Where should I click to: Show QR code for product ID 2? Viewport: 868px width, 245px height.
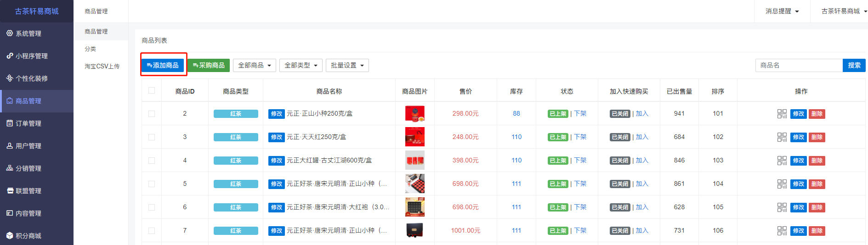pos(782,114)
